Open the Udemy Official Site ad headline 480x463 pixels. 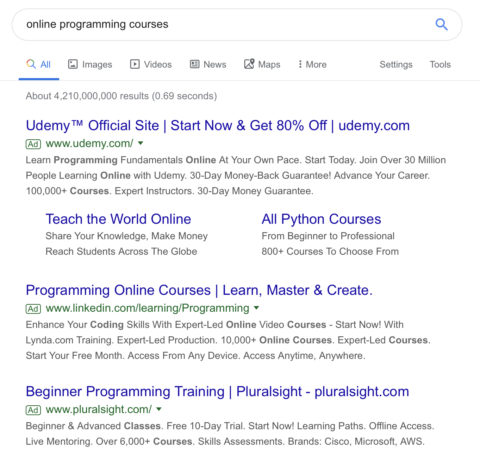click(x=218, y=126)
